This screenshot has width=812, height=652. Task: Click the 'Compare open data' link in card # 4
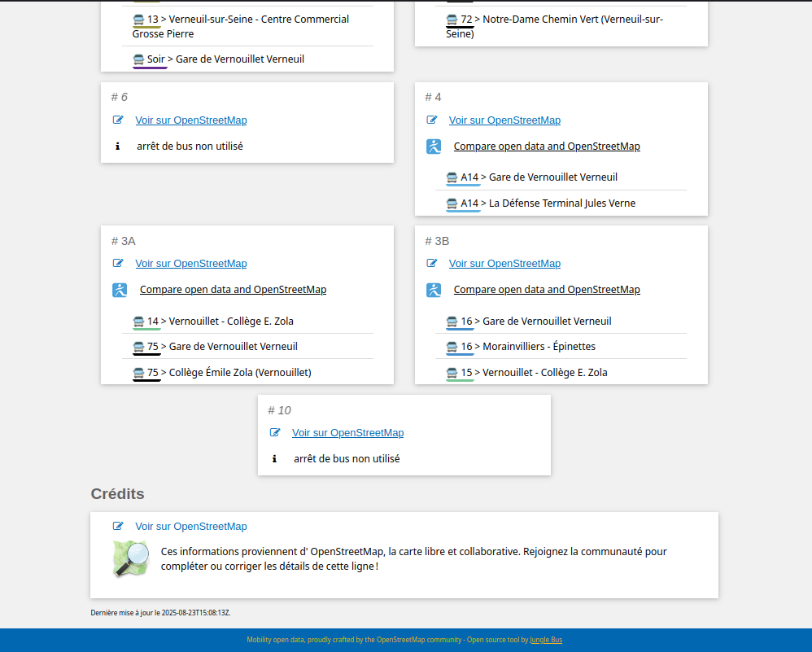click(x=547, y=147)
